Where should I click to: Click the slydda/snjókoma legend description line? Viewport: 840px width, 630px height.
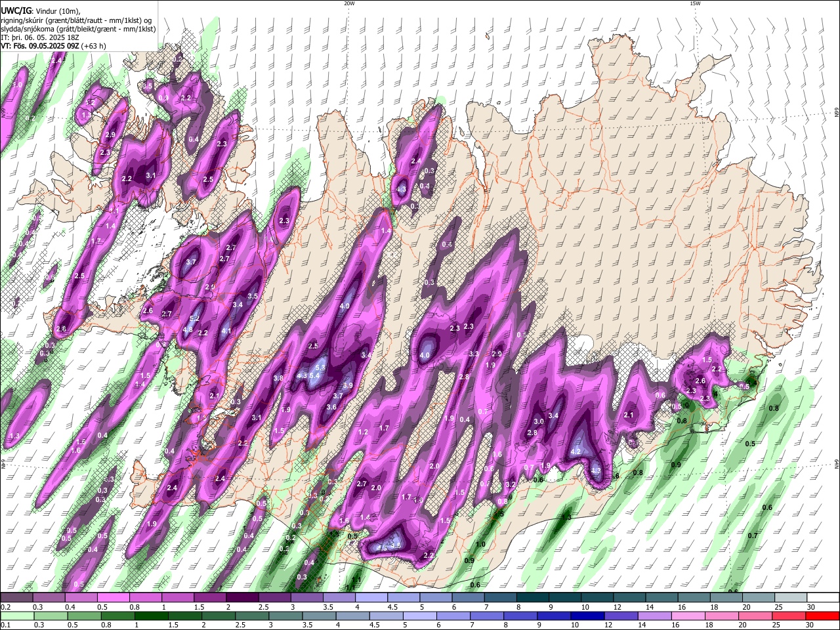[x=77, y=29]
